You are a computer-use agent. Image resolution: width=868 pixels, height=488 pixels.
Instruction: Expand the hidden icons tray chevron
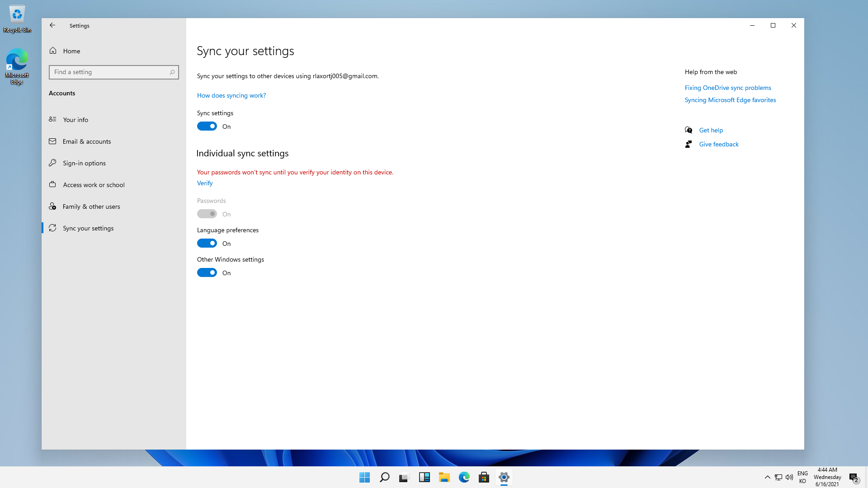tap(767, 477)
